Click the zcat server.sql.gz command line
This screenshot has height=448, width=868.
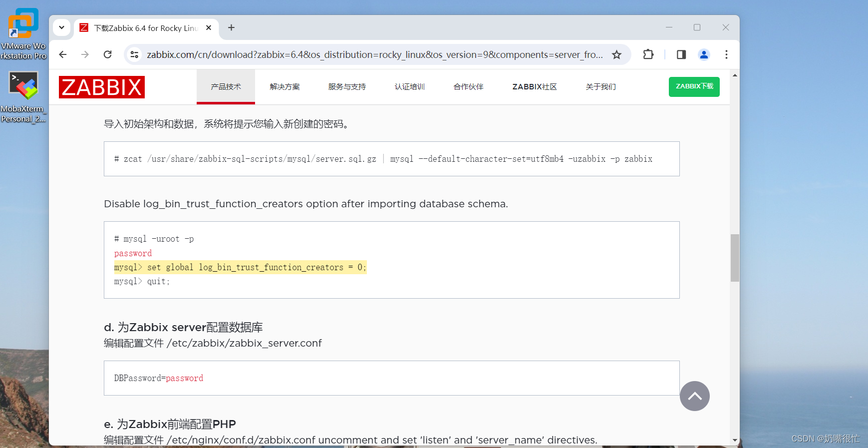(x=383, y=159)
